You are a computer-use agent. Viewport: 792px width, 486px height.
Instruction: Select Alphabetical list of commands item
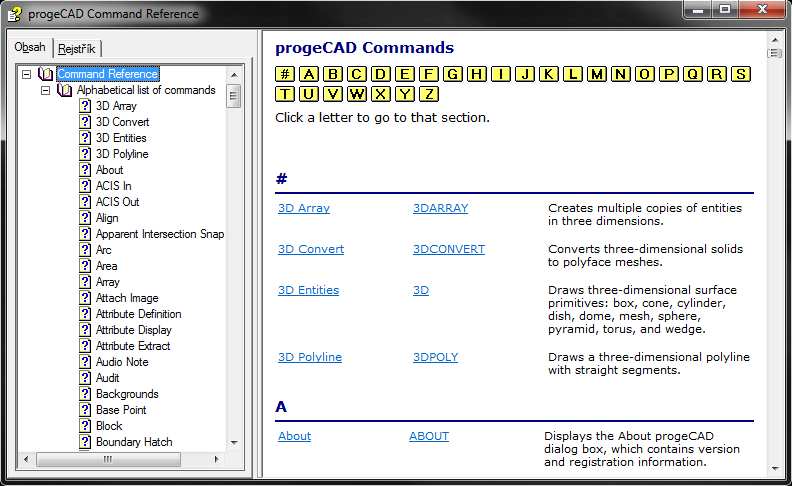[146, 90]
